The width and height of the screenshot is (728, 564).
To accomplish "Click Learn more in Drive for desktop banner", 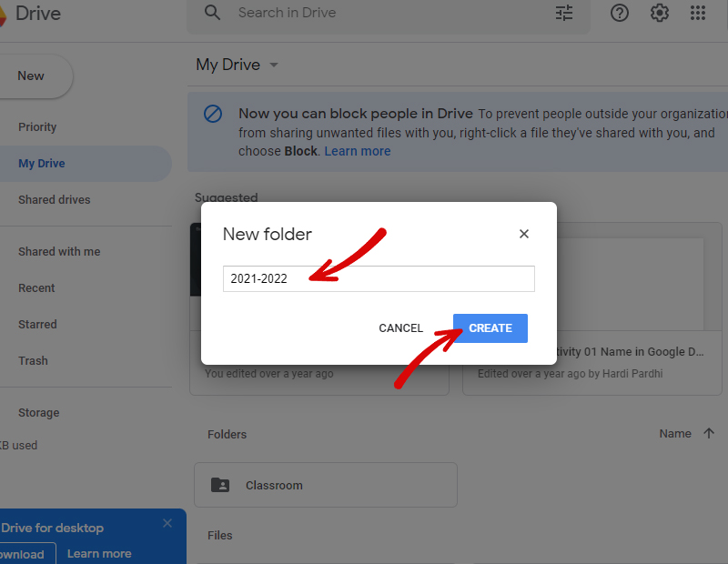I will [x=99, y=554].
